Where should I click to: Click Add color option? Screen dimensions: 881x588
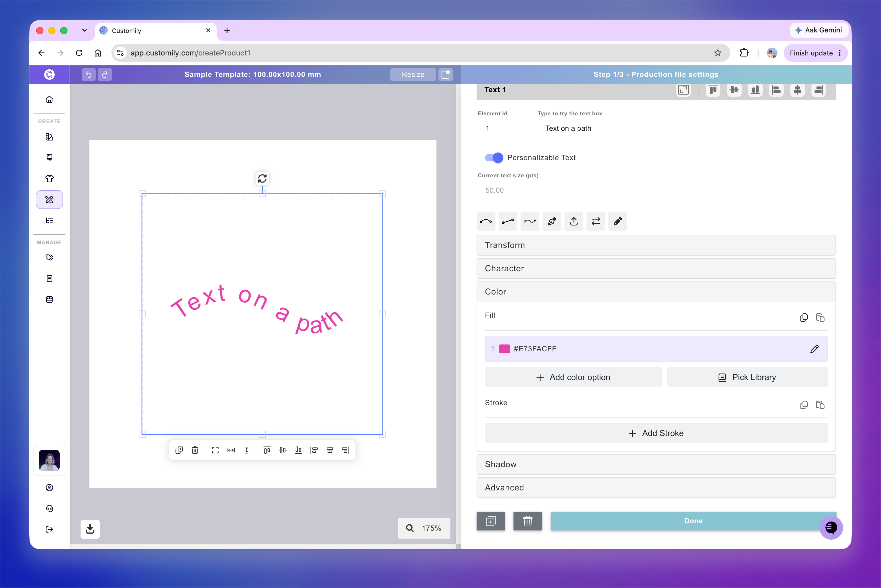tap(573, 377)
